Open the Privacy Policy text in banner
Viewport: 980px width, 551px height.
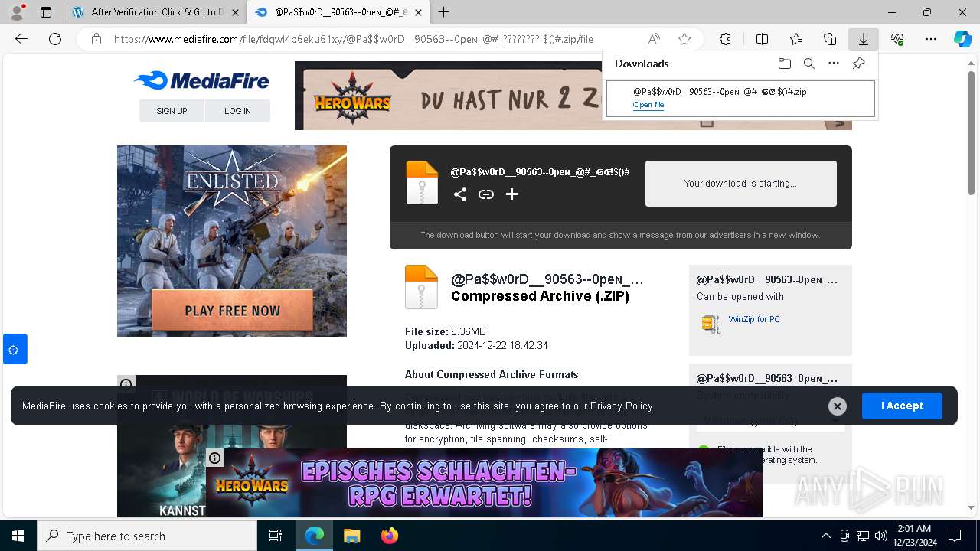[x=621, y=406]
